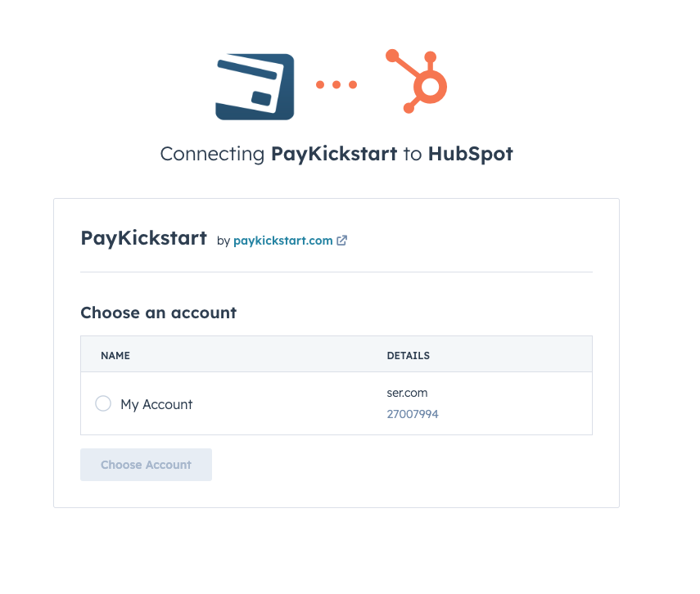Select the My Account radio button
The image size is (700, 594).
pyautogui.click(x=103, y=403)
